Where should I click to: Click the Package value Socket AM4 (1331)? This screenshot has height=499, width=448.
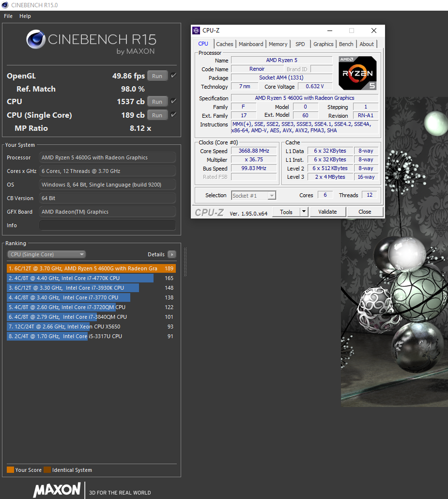coord(281,78)
